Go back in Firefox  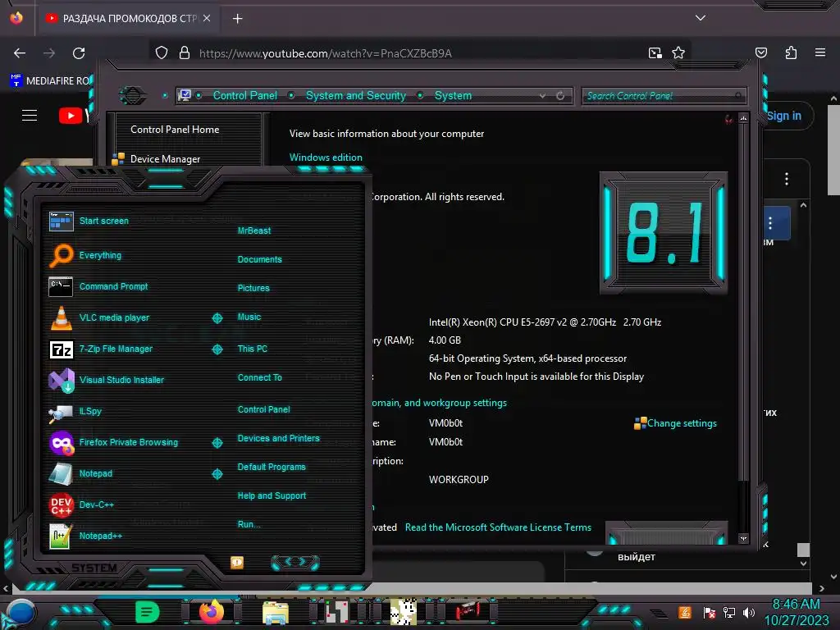coord(20,53)
